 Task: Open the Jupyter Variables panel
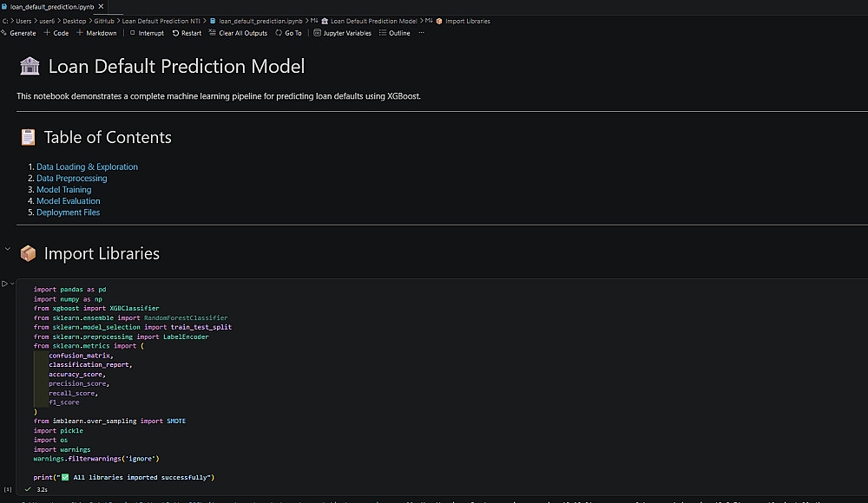pyautogui.click(x=342, y=33)
